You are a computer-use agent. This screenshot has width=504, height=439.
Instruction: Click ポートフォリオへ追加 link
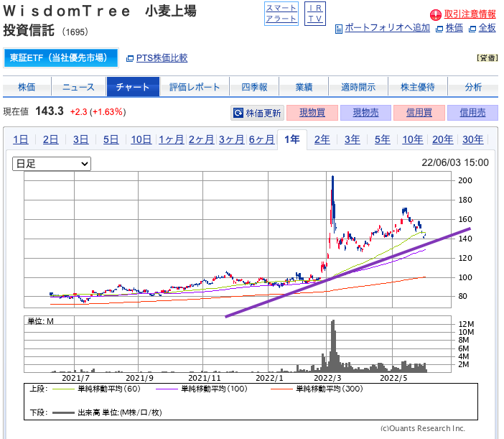point(387,28)
